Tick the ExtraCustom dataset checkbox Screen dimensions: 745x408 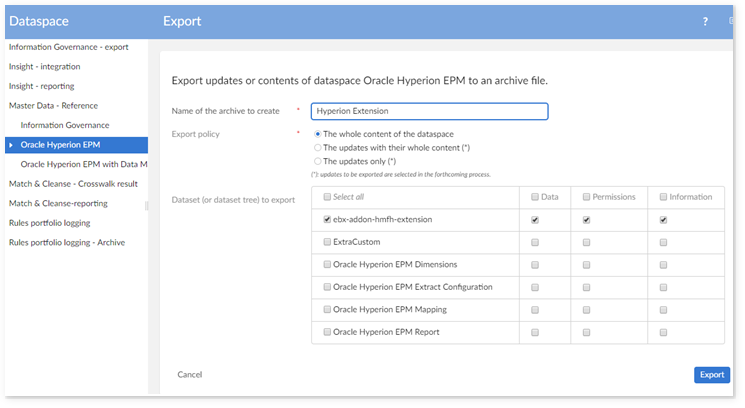[327, 242]
